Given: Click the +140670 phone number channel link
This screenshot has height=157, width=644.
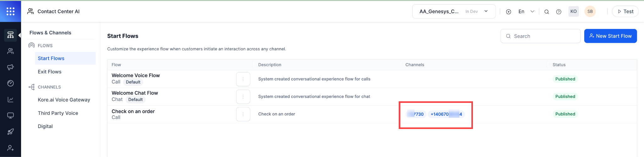Looking at the screenshot, I should click(x=446, y=114).
